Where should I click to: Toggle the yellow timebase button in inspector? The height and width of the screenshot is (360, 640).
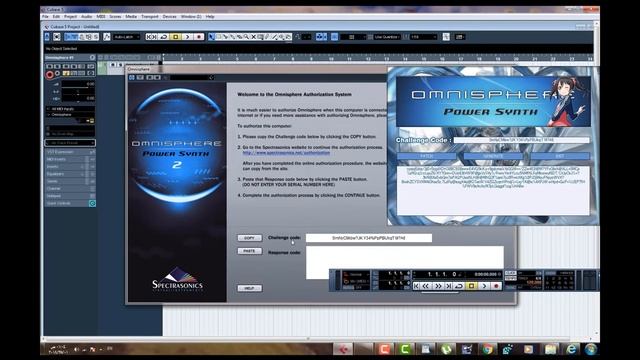[x=66, y=73]
